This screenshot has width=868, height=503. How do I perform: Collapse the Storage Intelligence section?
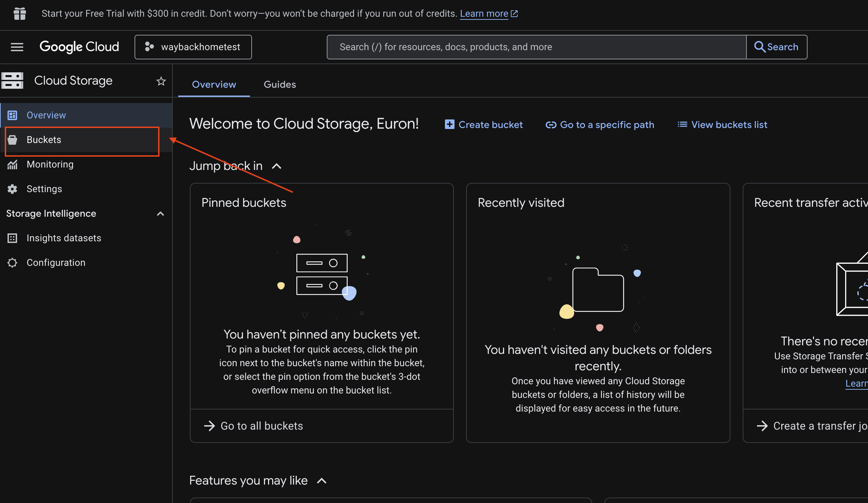click(160, 214)
